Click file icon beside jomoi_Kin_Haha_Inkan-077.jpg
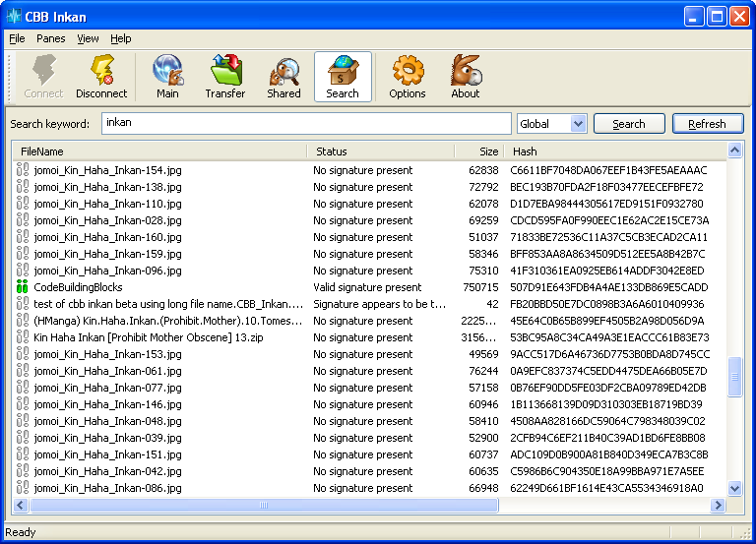Screen dimensions: 756x544 (23, 388)
